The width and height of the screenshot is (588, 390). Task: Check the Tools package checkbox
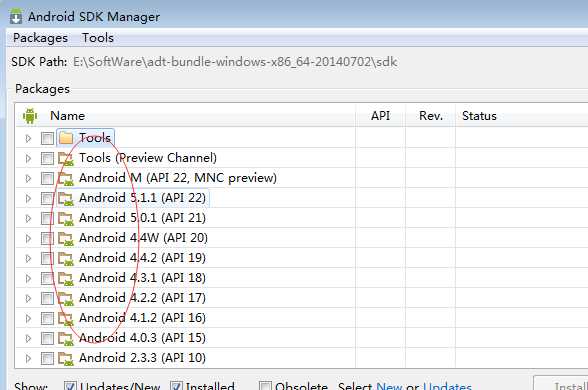47,138
